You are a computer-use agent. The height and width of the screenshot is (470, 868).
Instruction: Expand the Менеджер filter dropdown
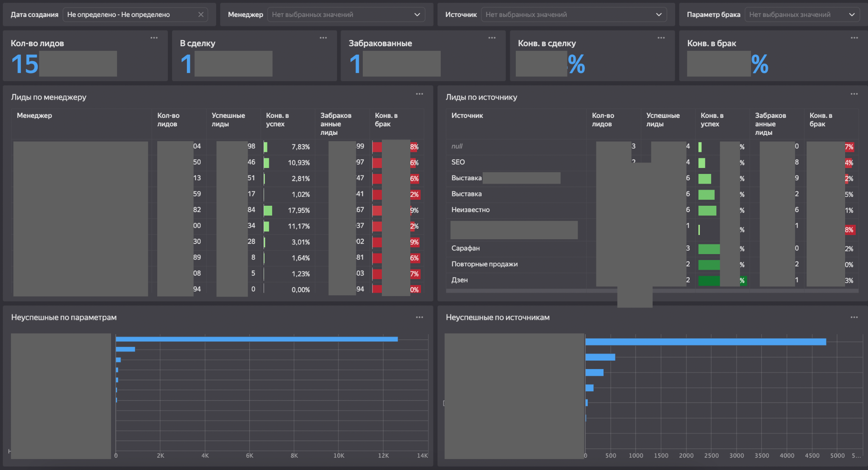pos(346,14)
